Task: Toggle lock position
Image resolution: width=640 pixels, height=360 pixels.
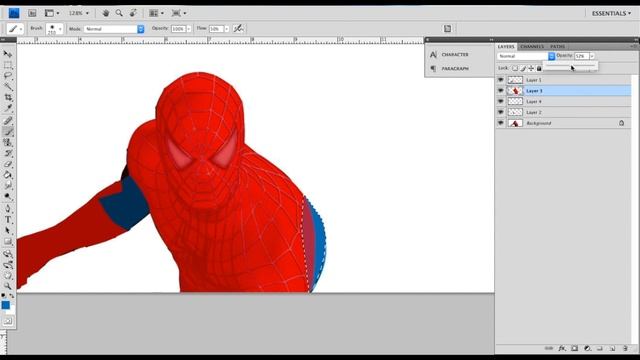Action: pyautogui.click(x=531, y=68)
